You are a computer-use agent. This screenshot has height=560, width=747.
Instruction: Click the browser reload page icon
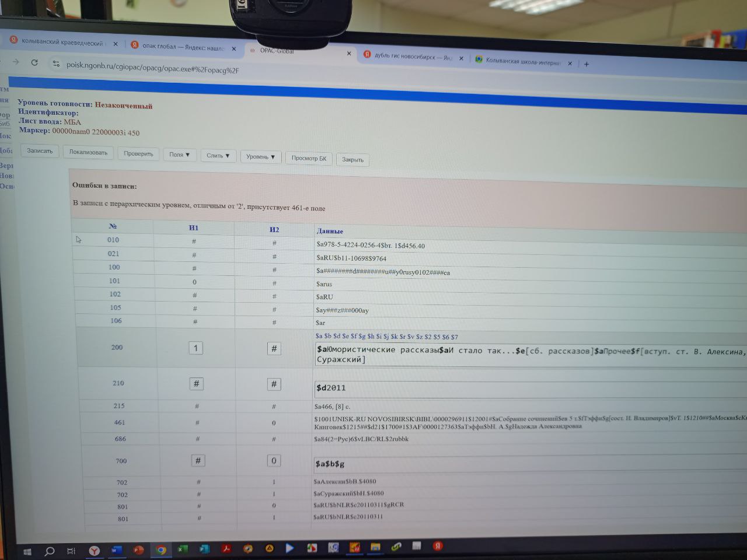coord(34,62)
